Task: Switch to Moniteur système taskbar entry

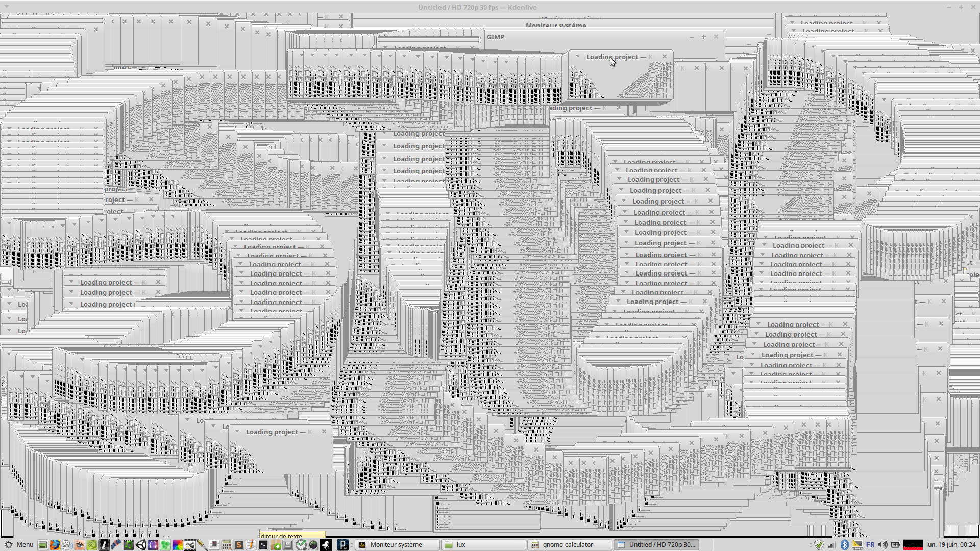Action: click(396, 545)
